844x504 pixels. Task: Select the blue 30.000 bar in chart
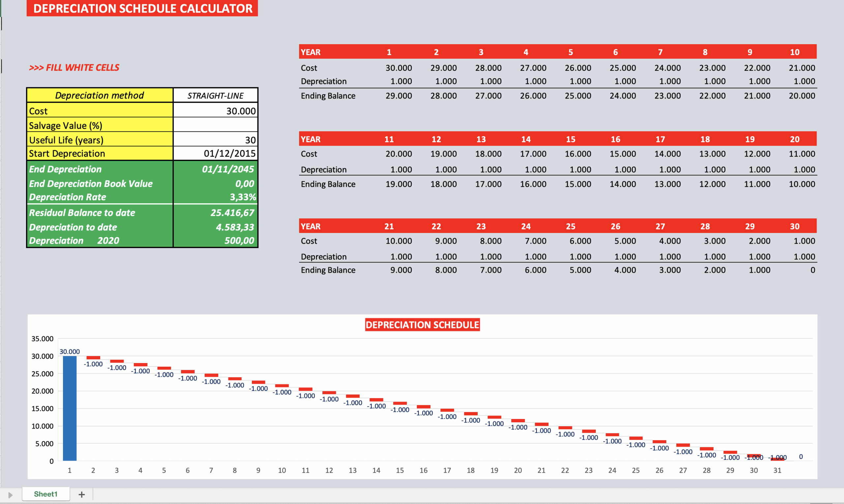tap(70, 407)
